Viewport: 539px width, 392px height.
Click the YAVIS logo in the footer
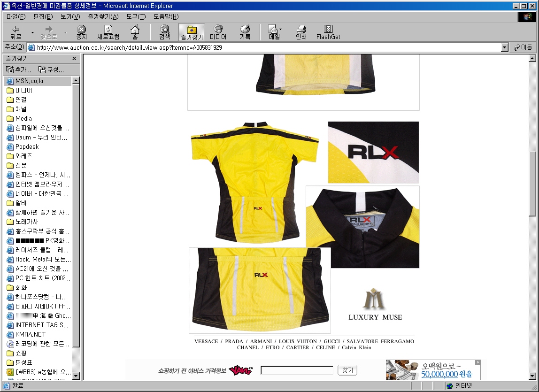pyautogui.click(x=240, y=370)
